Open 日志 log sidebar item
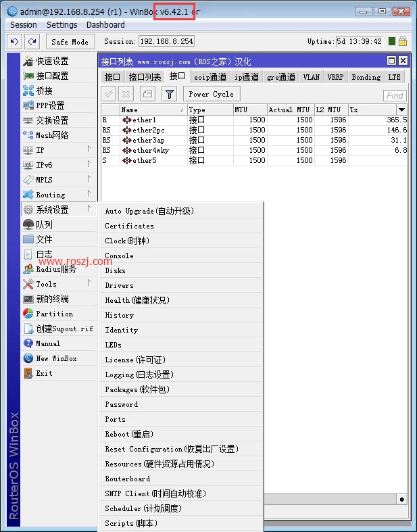This screenshot has height=532, width=417. tap(59, 254)
